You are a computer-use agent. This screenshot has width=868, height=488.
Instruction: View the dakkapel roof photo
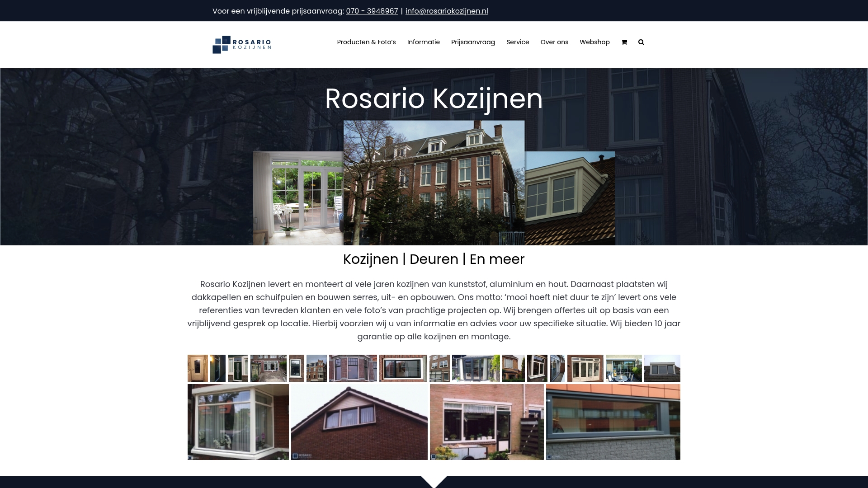359,422
